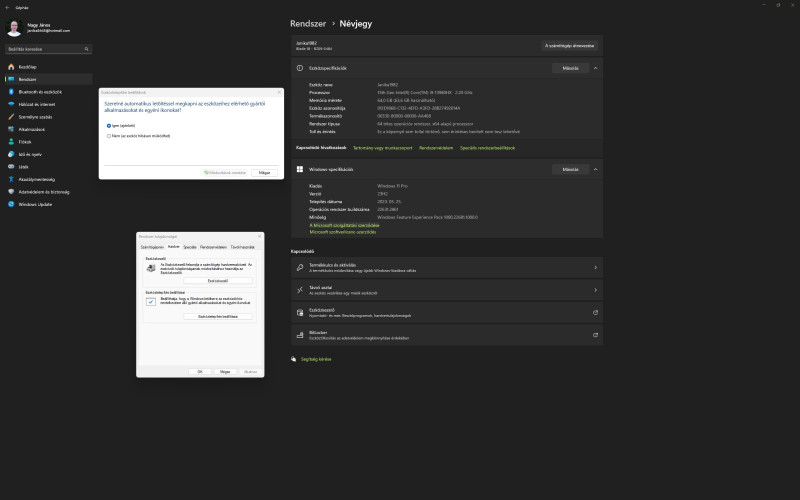
Task: Click the Beállítás keresése search field
Action: [x=48, y=49]
